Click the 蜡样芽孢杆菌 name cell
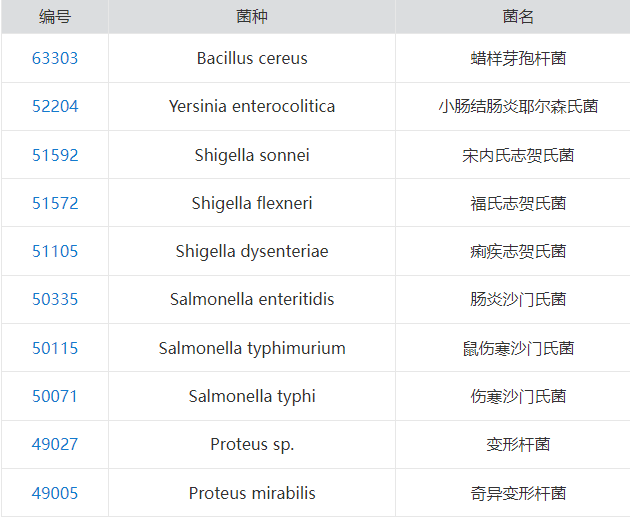 pos(513,58)
